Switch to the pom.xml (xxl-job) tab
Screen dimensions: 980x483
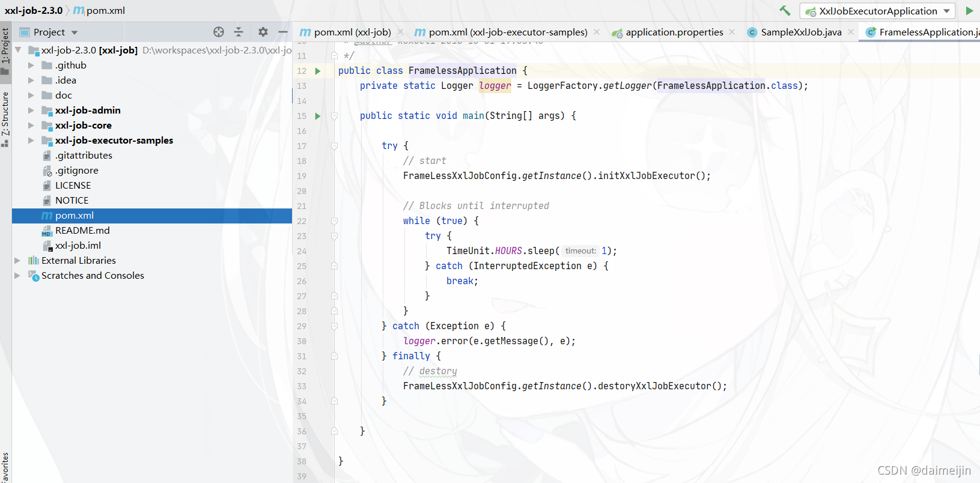tap(352, 32)
